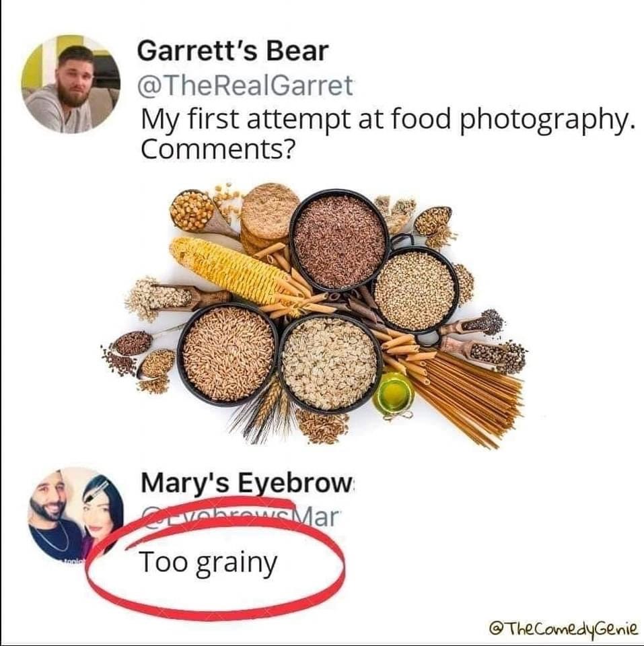This screenshot has width=644, height=646.
Task: Click the top bowl of red rice
Action: point(338,241)
